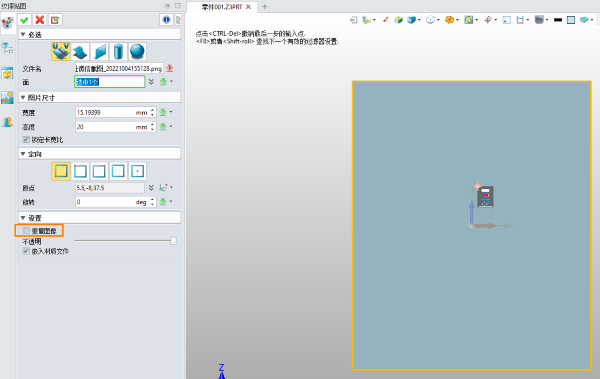Collapse the orientation section
The width and height of the screenshot is (600, 379).
(x=23, y=154)
